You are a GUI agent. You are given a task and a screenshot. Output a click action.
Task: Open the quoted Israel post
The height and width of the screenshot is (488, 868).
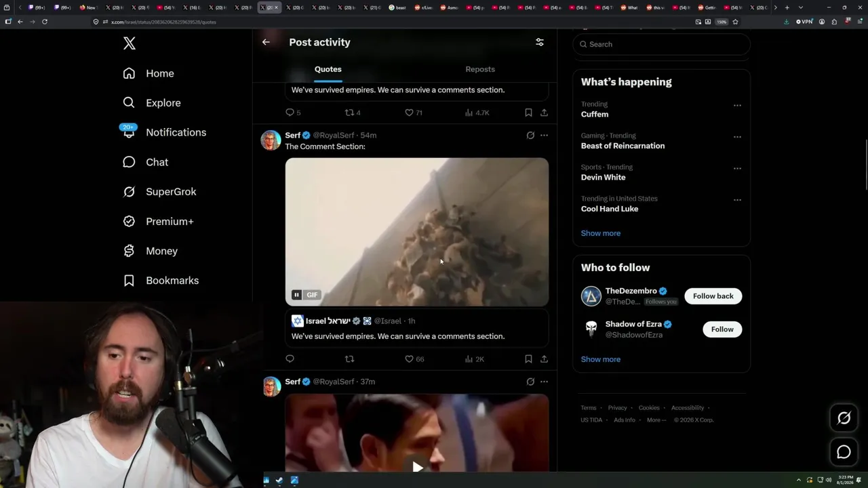pyautogui.click(x=417, y=329)
